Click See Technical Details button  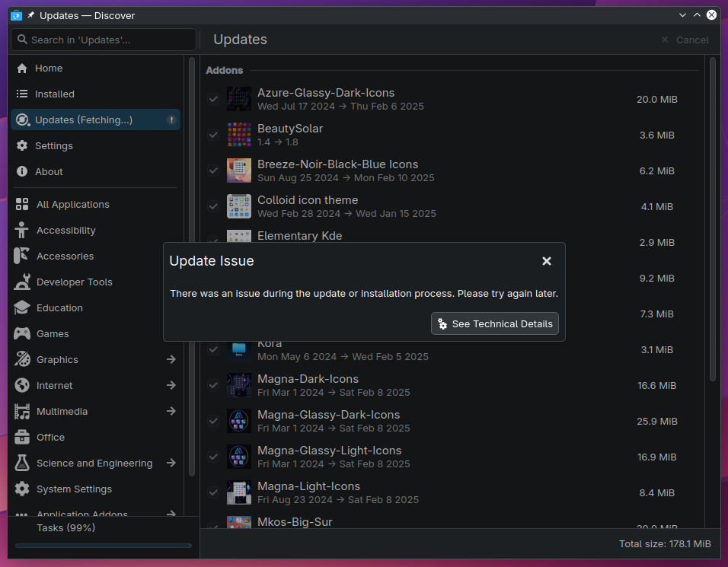click(495, 324)
